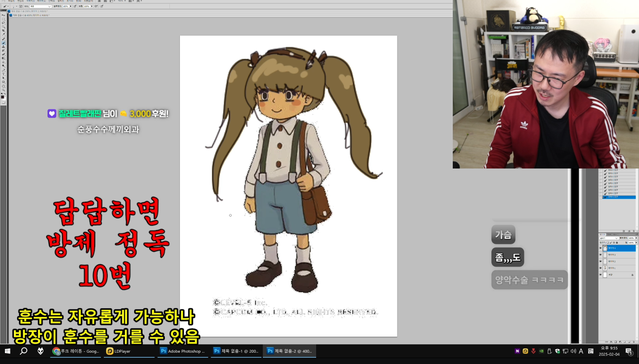Select the Eyedropper tool in toolbox
639x364 pixels.
click(3, 34)
